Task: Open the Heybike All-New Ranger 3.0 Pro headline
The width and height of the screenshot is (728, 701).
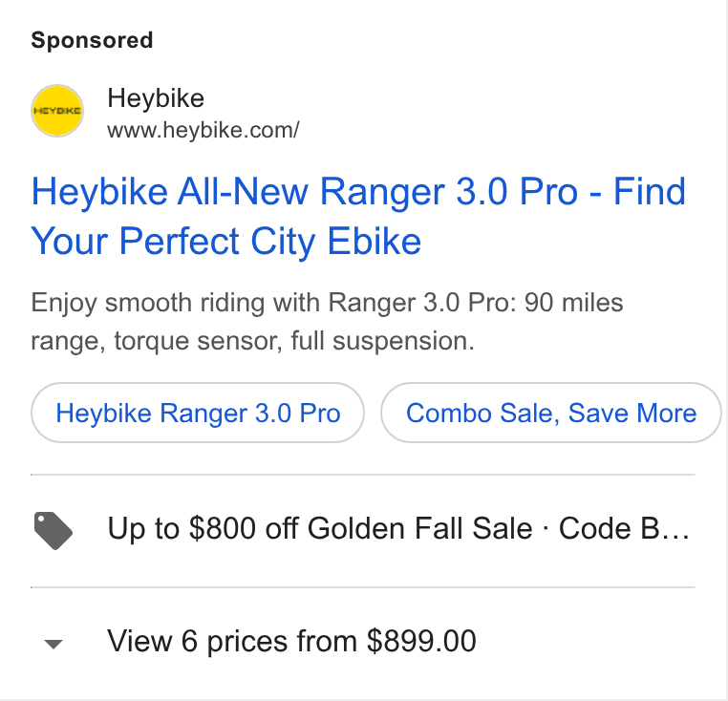Action: coord(358,216)
